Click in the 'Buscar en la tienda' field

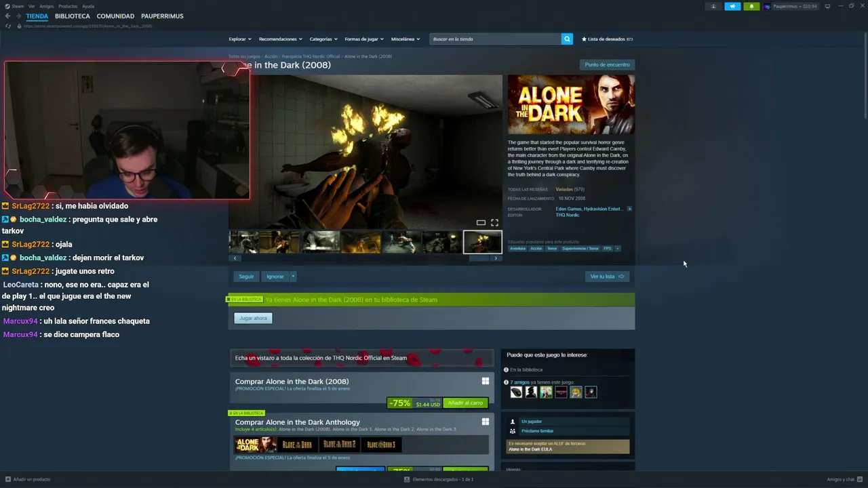(495, 39)
